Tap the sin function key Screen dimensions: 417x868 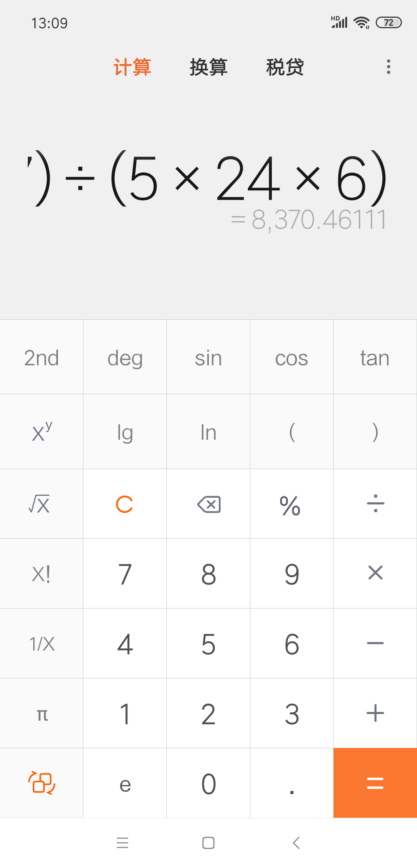[208, 357]
